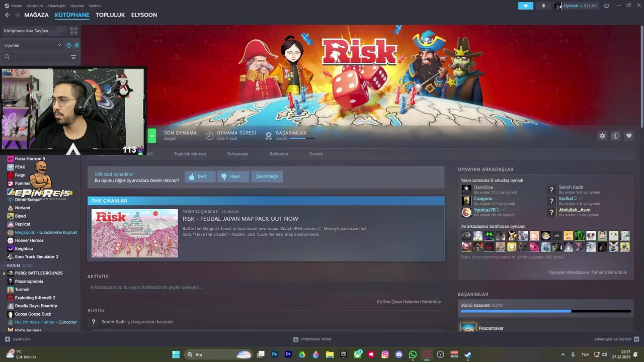This screenshot has width=644, height=362.
Task: Open the collections grid view icon
Action: [73, 31]
